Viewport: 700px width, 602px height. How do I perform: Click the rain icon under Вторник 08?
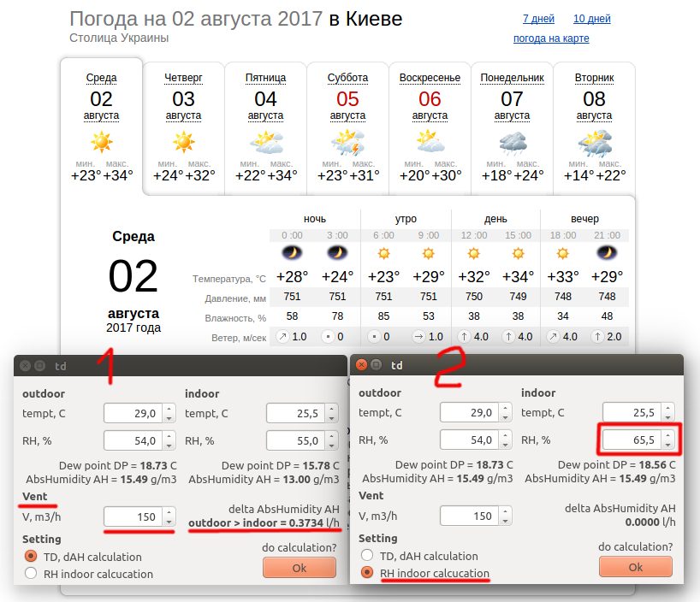(594, 143)
